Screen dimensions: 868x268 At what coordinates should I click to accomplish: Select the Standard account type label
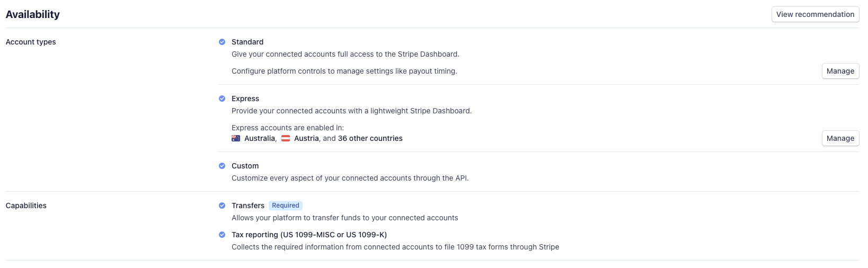tap(247, 42)
